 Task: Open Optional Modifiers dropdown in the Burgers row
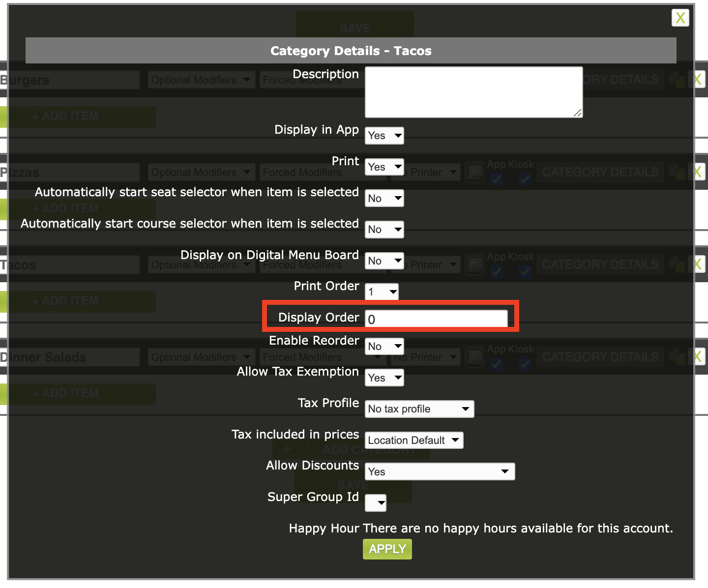201,80
